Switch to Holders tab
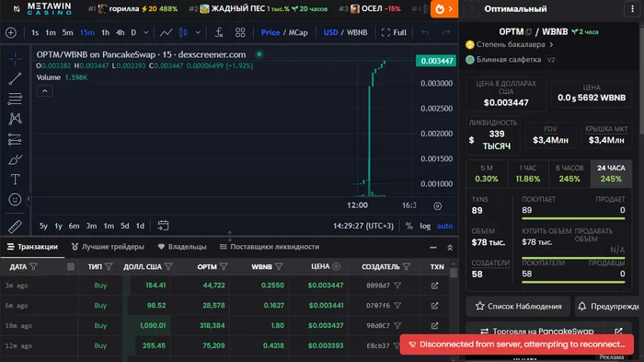Image resolution: width=644 pixels, height=362 pixels. (182, 247)
